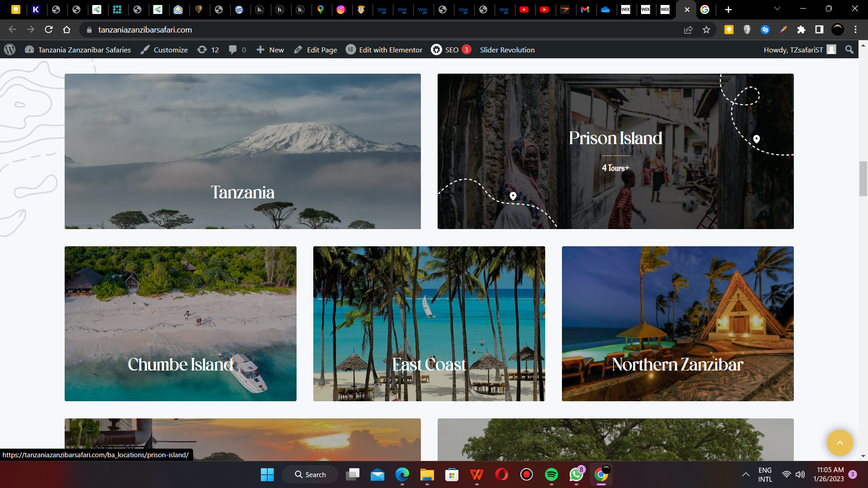The image size is (868, 488).
Task: Click the WordPress logo in admin bar
Action: (10, 50)
